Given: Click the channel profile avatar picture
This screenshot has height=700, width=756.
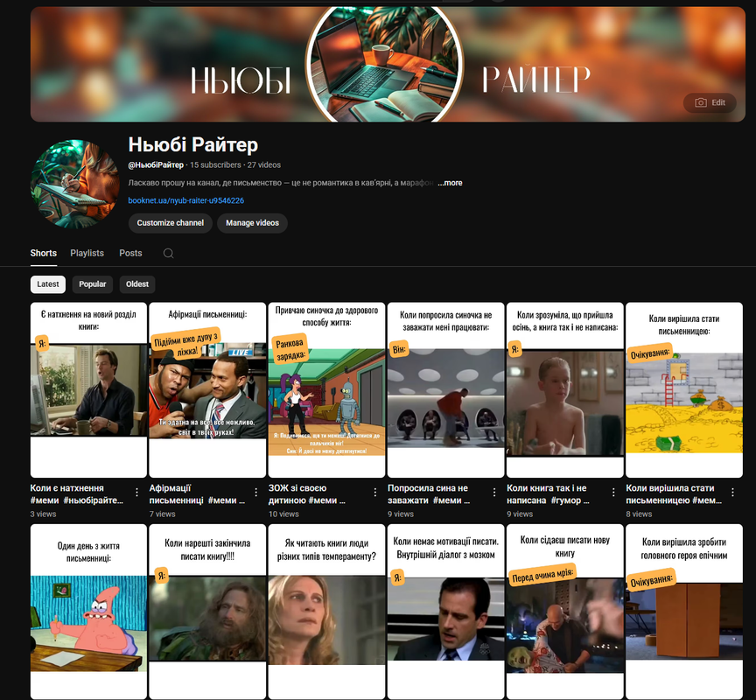Looking at the screenshot, I should pos(74,184).
